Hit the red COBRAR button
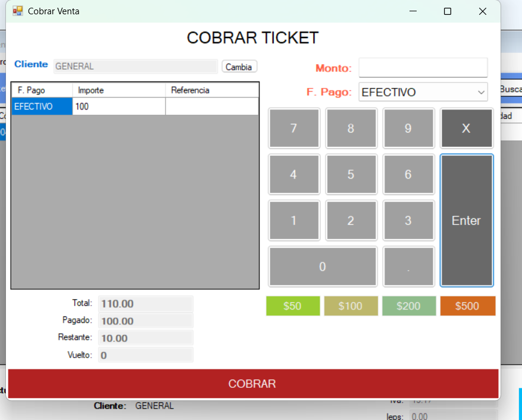 (x=252, y=384)
